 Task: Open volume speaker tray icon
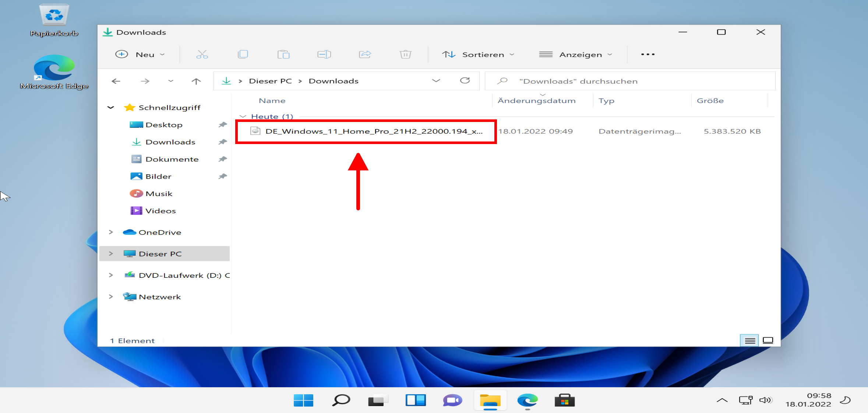766,400
